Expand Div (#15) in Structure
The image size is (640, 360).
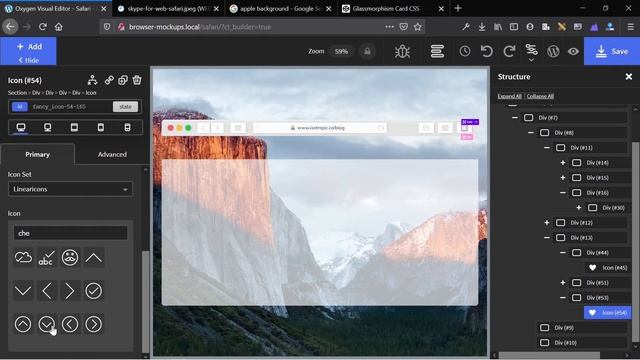(563, 178)
